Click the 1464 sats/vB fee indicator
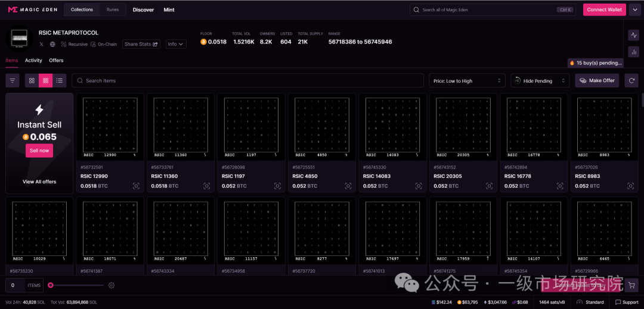 (x=553, y=302)
